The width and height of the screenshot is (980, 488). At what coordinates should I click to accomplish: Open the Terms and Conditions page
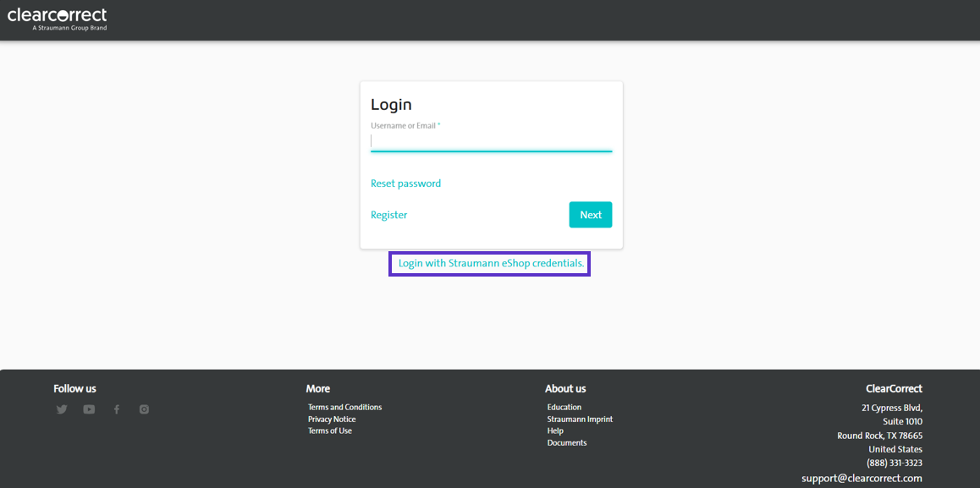[344, 407]
